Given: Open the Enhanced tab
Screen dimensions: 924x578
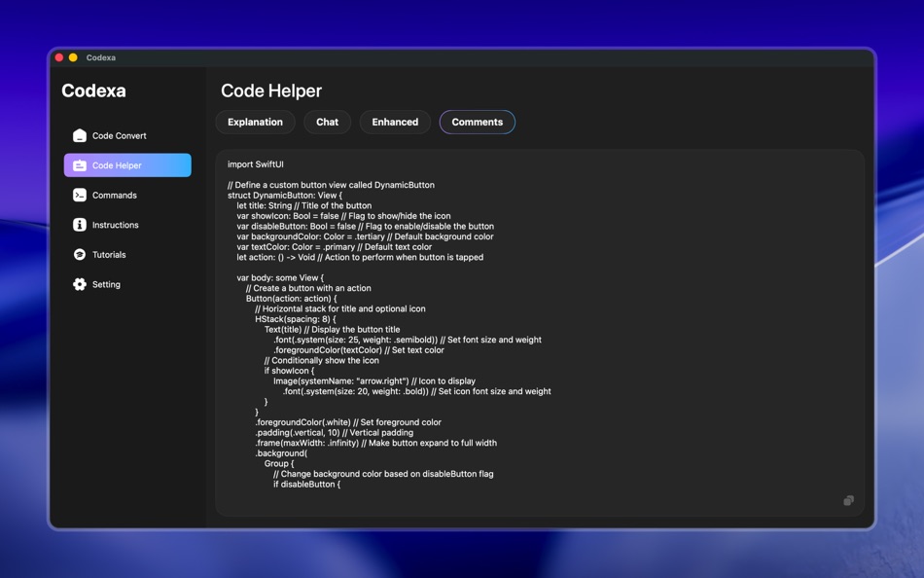Looking at the screenshot, I should [x=395, y=122].
